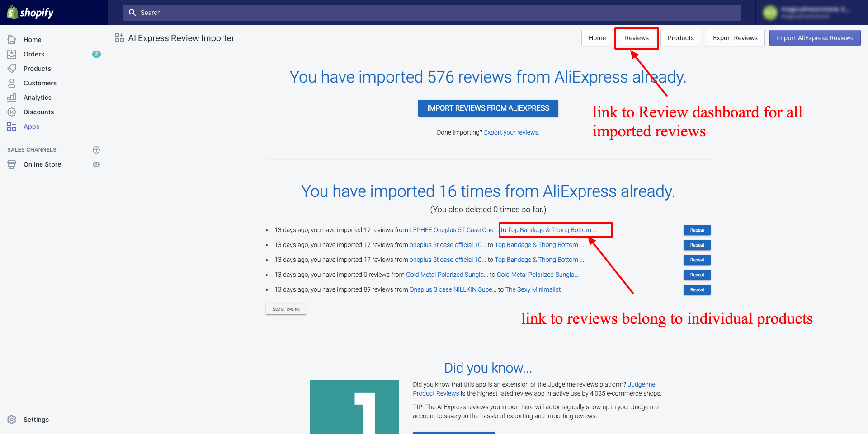This screenshot has height=434, width=868.
Task: Open the Orders inbox icon
Action: click(12, 54)
